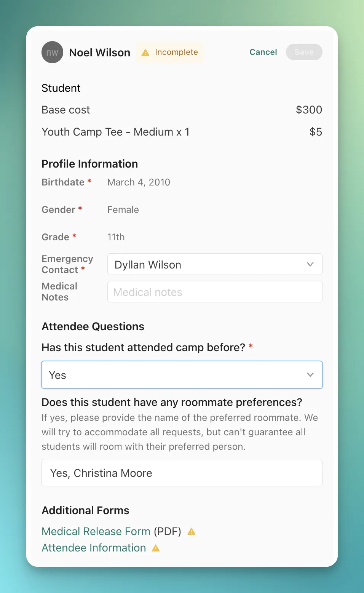Click the Noel Wilson name heading
This screenshot has width=364, height=593.
click(x=100, y=53)
